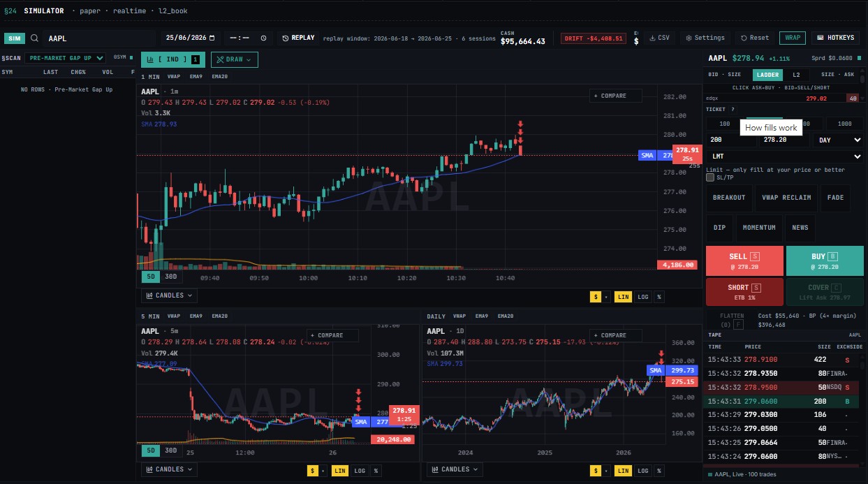Start the REPLAY session

click(x=298, y=38)
